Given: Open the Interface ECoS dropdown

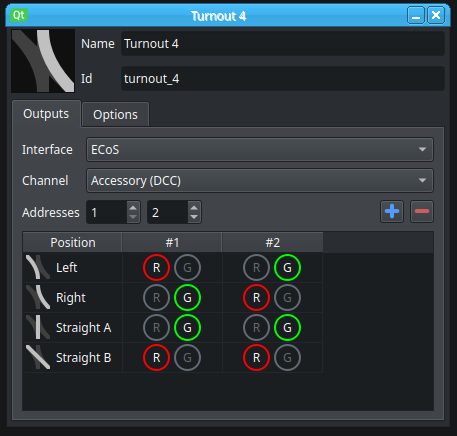Looking at the screenshot, I should tap(260, 150).
